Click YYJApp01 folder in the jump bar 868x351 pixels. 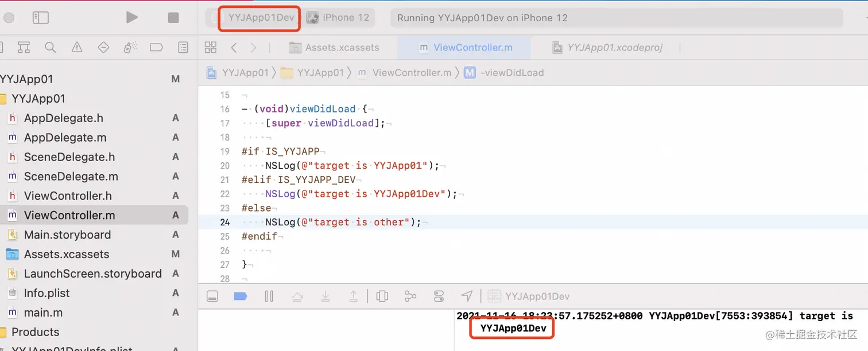click(312, 73)
